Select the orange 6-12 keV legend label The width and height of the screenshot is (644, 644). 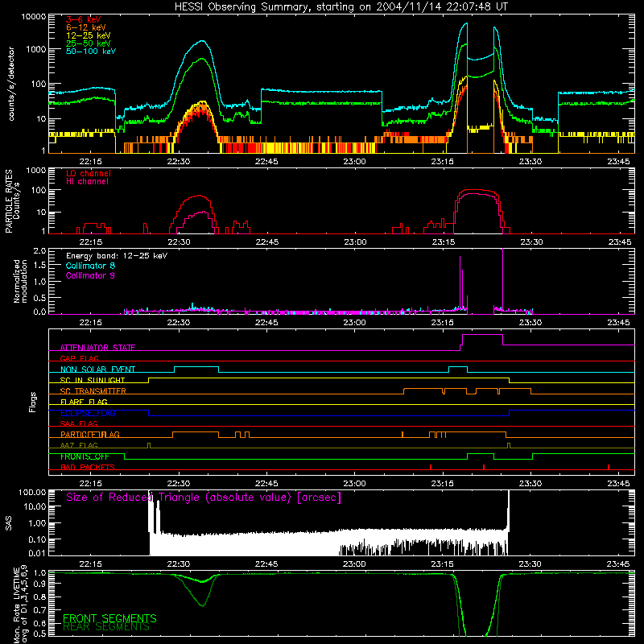[x=86, y=27]
